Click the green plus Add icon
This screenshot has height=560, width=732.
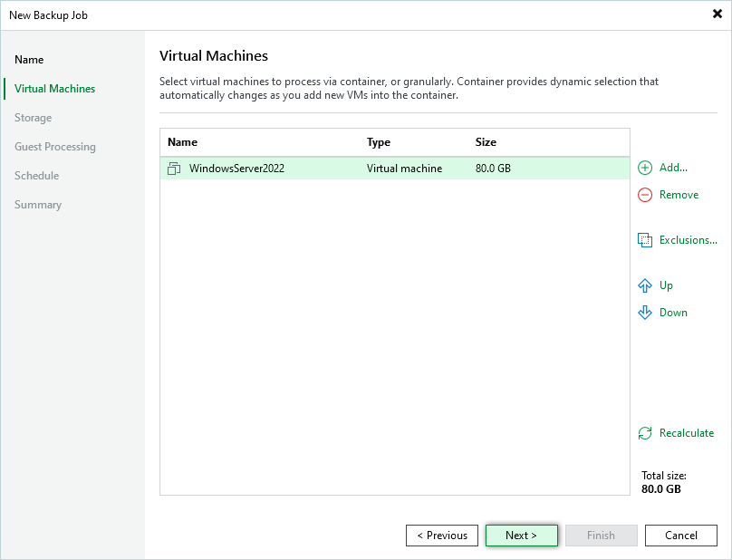coord(645,168)
